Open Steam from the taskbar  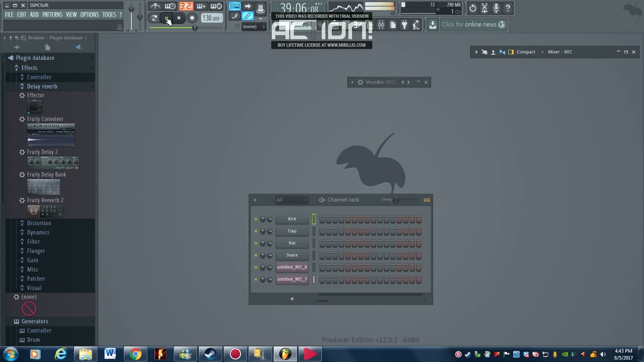point(210,354)
